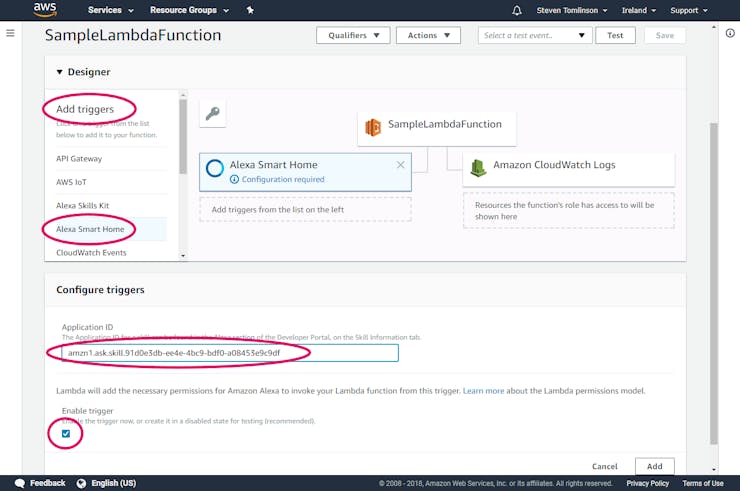
Task: Open the Services menu
Action: [x=110, y=10]
